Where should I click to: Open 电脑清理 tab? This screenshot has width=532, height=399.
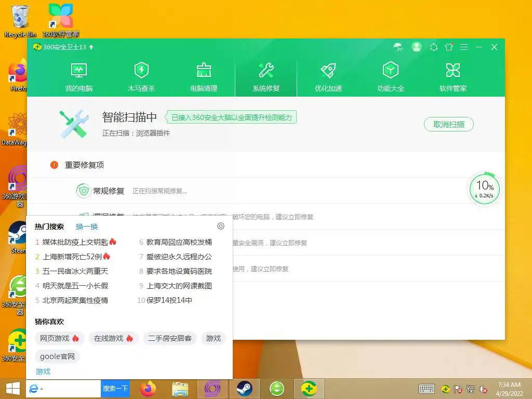pos(204,77)
